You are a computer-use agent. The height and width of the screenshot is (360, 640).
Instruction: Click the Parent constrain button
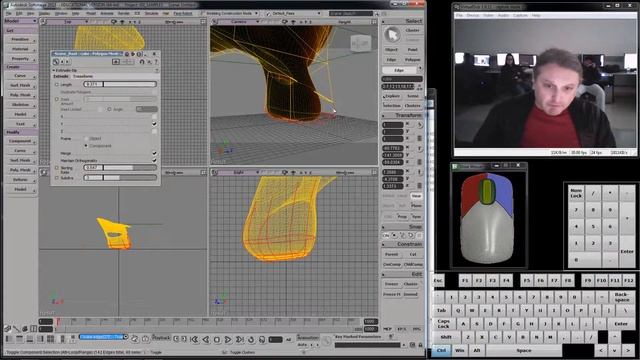[x=391, y=254]
